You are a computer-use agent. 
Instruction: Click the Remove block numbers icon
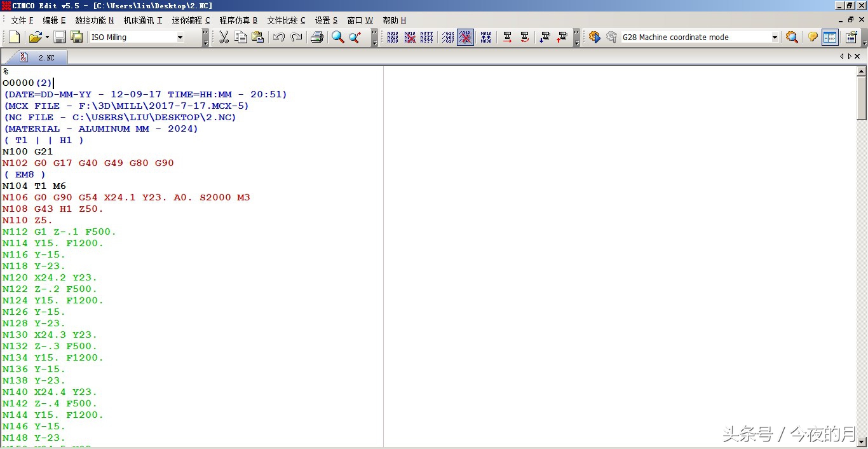pyautogui.click(x=410, y=38)
